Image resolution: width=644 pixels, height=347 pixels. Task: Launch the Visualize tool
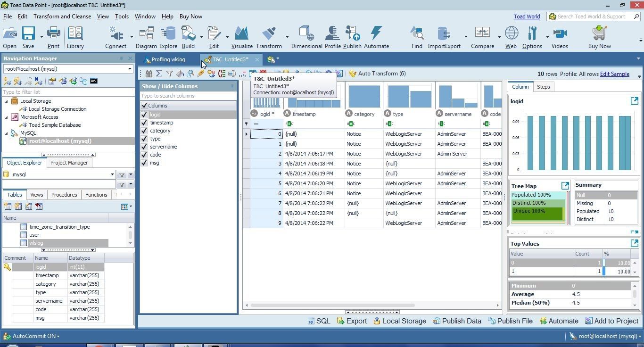[x=242, y=37]
